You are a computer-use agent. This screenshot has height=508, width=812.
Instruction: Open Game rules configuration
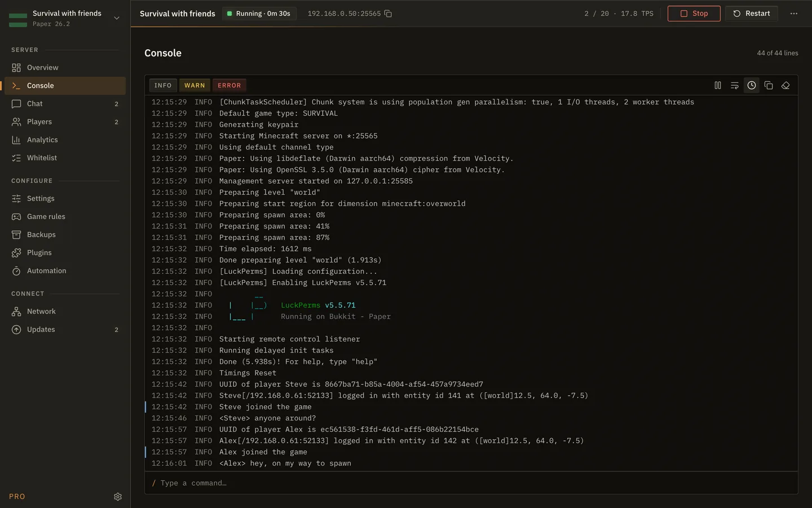(x=65, y=217)
